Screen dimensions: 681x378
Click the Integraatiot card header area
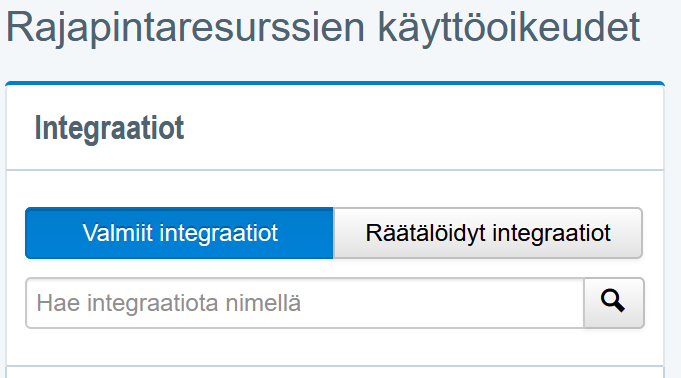[x=335, y=128]
